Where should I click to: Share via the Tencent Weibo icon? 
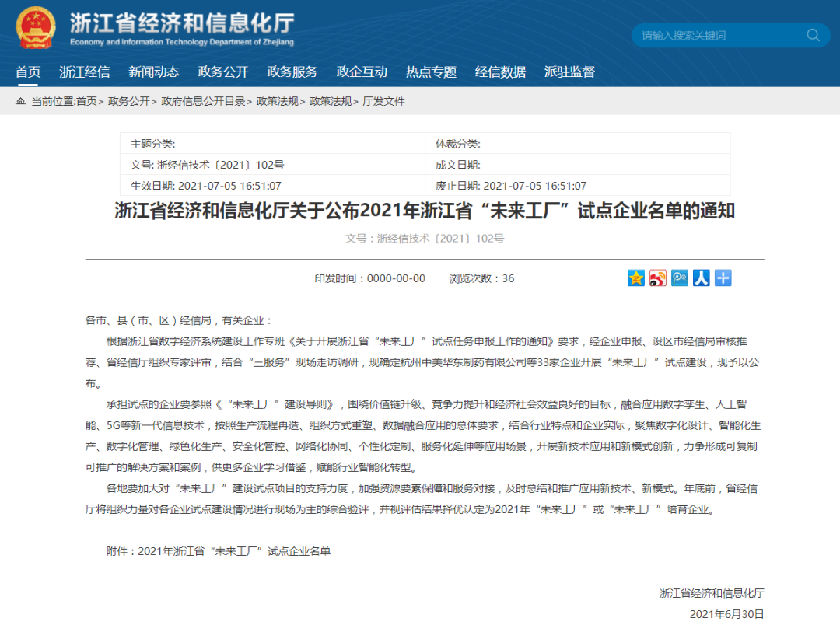[680, 278]
